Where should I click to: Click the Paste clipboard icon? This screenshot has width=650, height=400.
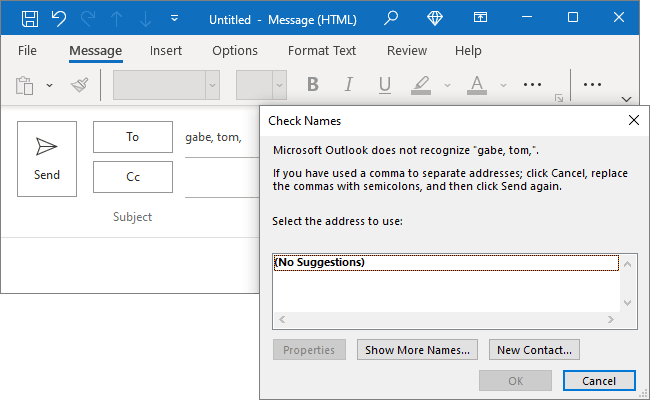pos(24,85)
